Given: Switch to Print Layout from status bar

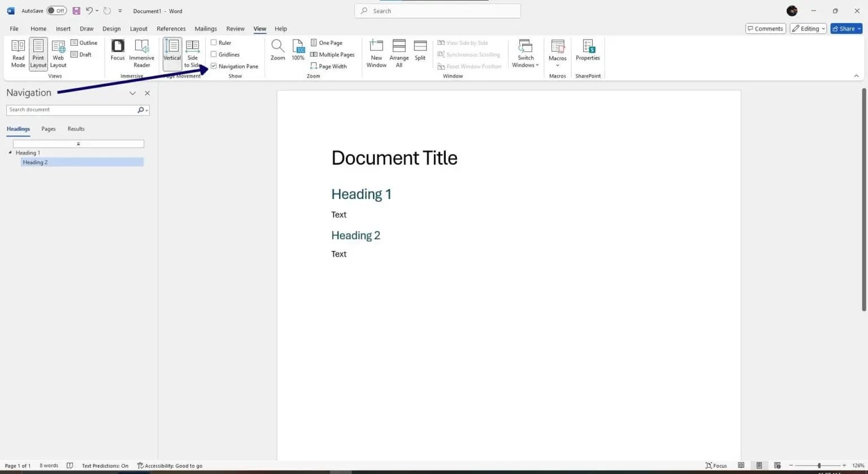Looking at the screenshot, I should pos(759,466).
